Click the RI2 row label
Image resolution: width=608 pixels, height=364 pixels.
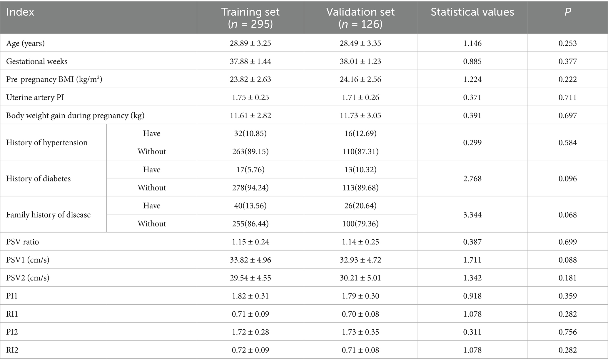12,350
